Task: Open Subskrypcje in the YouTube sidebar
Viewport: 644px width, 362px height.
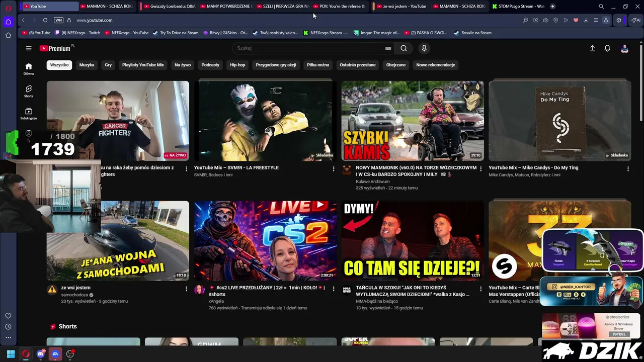Action: 29,114
